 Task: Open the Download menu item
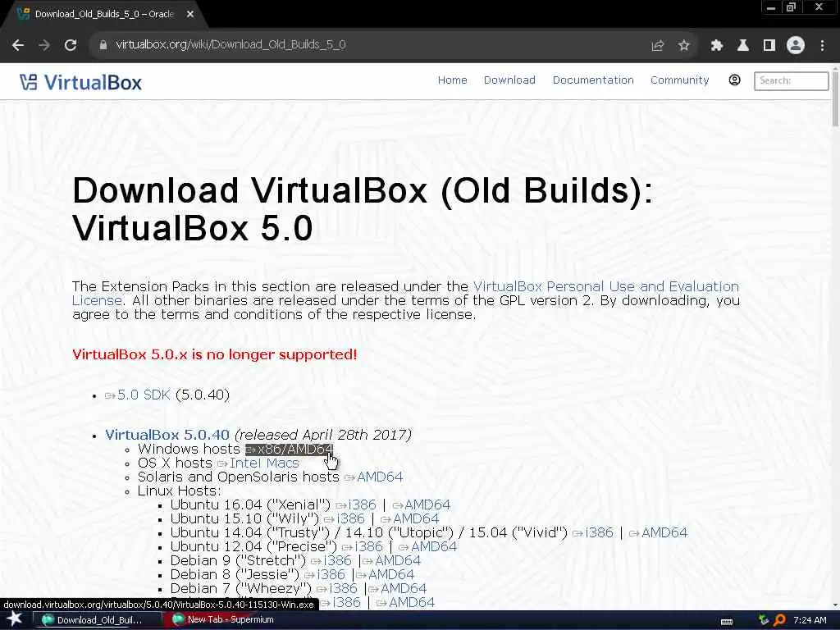point(509,80)
